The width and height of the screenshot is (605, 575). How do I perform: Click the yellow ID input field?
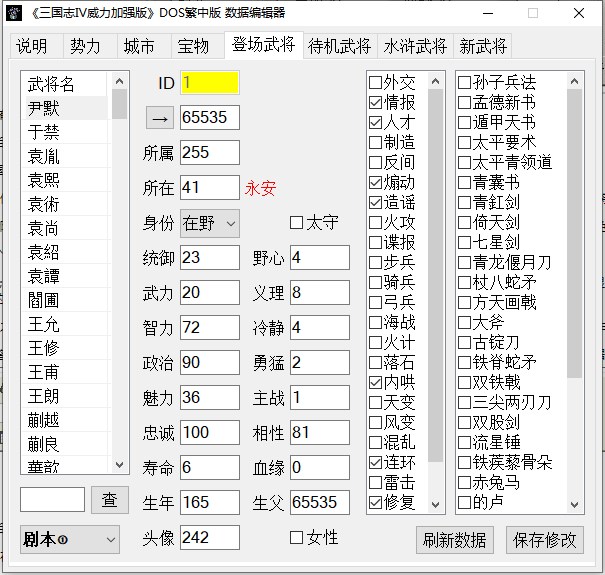tap(209, 83)
